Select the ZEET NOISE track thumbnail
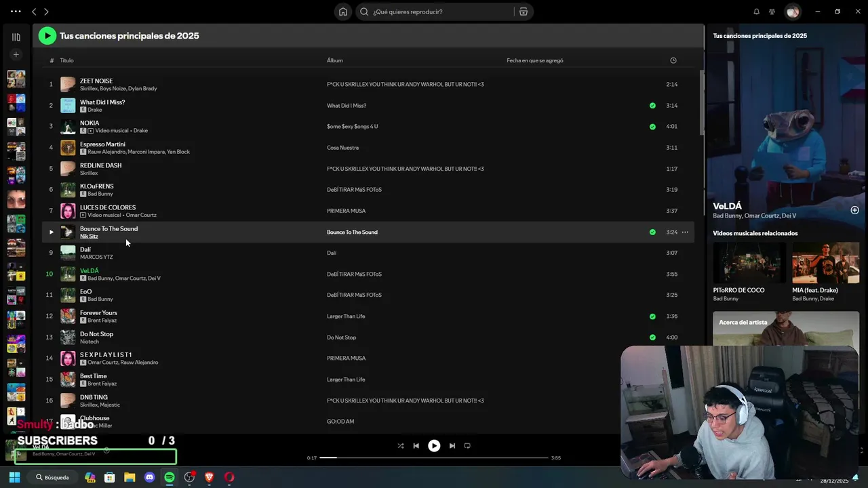The image size is (868, 488). (68, 85)
